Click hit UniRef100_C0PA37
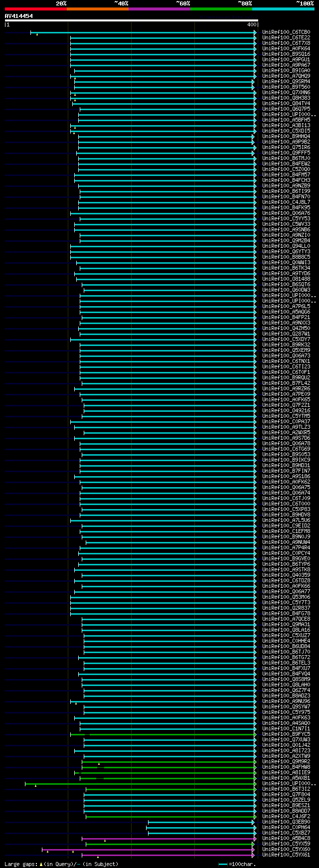The height and width of the screenshot is (868, 319). click(x=286, y=422)
